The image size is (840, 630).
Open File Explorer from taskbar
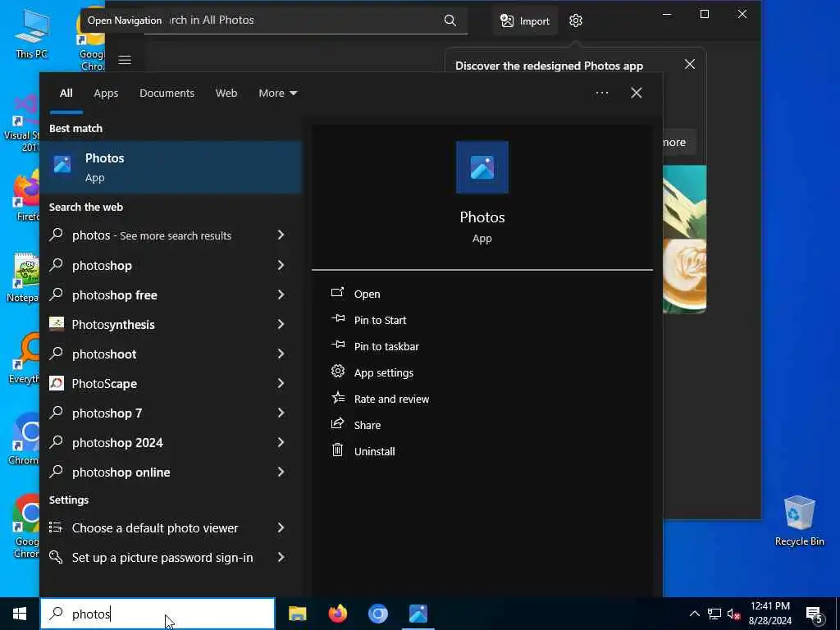[x=297, y=614]
